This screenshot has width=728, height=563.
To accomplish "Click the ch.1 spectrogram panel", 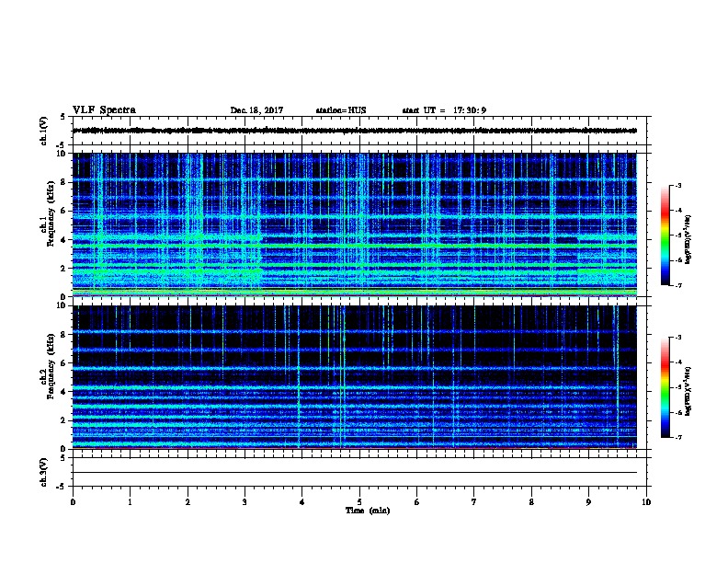I will click(355, 224).
